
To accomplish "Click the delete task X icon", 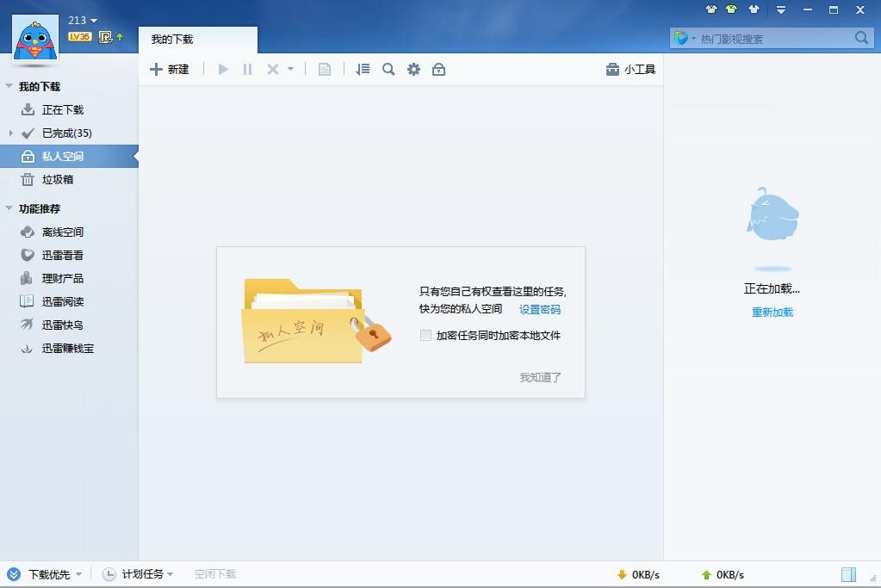I will click(x=272, y=69).
